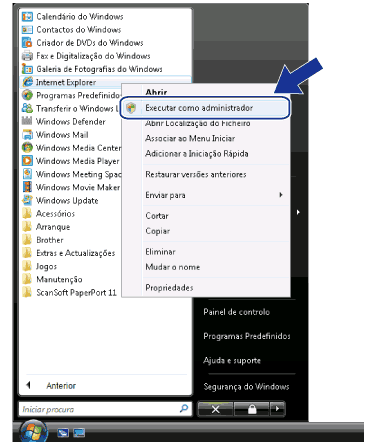Click the Windows Update program name
Viewport: 374px width, 443px height.
67,201
